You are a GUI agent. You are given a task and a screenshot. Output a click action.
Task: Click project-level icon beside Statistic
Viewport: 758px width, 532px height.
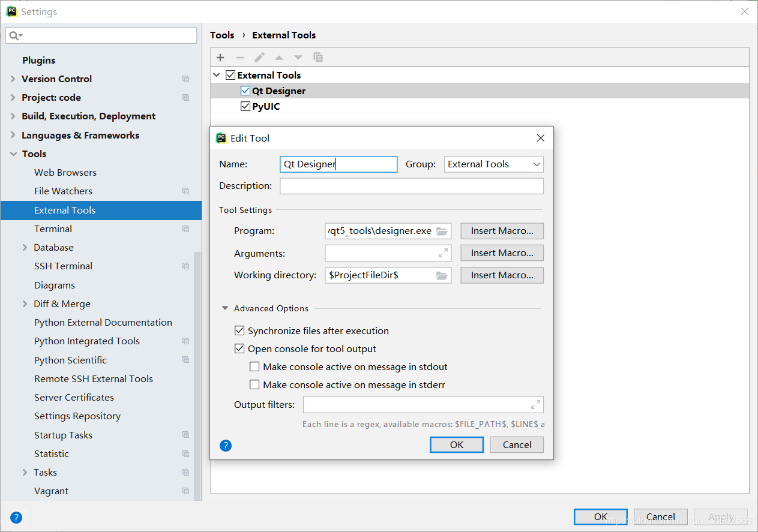185,454
